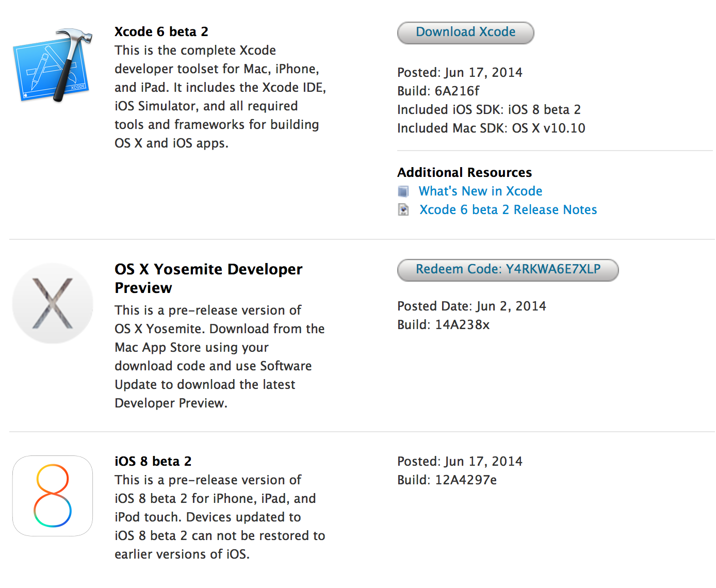
Task: Click the book icon beside What's New
Action: [x=403, y=191]
